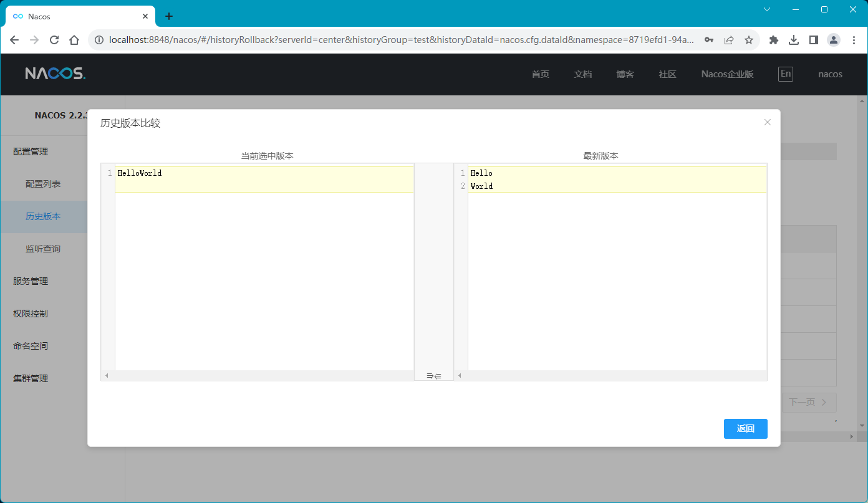Expand 集群管理 in the sidebar
The image size is (868, 503).
coord(31,378)
